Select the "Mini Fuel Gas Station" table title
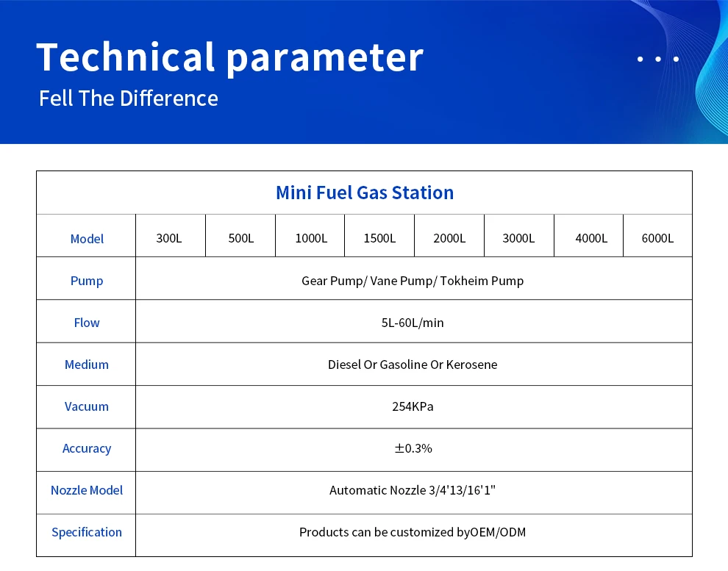 [365, 193]
